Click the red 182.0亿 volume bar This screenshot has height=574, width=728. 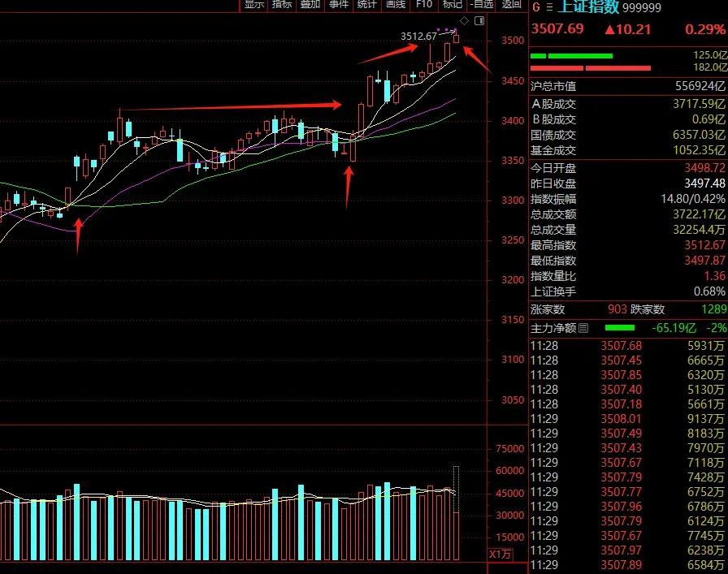tap(591, 68)
